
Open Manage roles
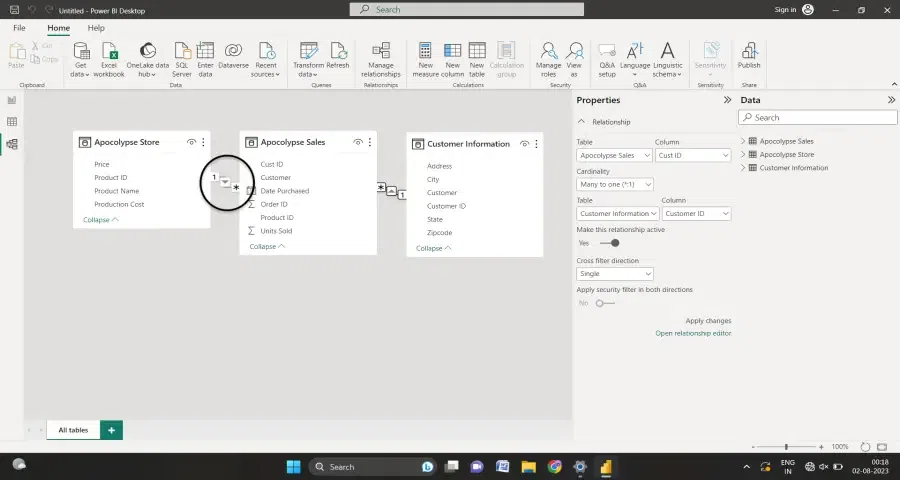tap(548, 59)
